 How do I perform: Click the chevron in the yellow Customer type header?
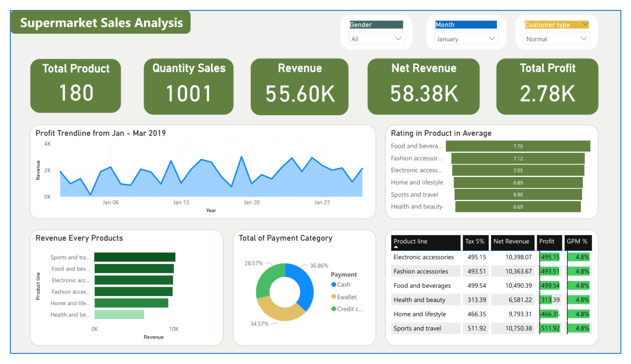coord(585,25)
